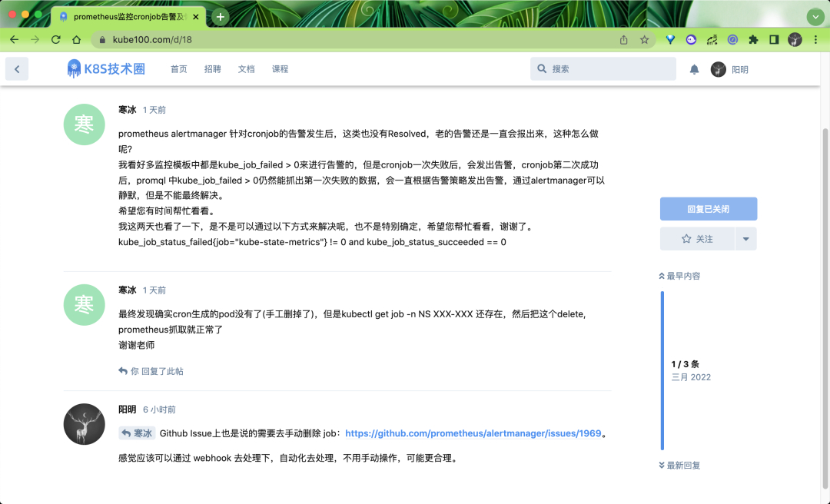This screenshot has height=504, width=830.
Task: Open the Chrome three-dot menu
Action: pos(815,40)
